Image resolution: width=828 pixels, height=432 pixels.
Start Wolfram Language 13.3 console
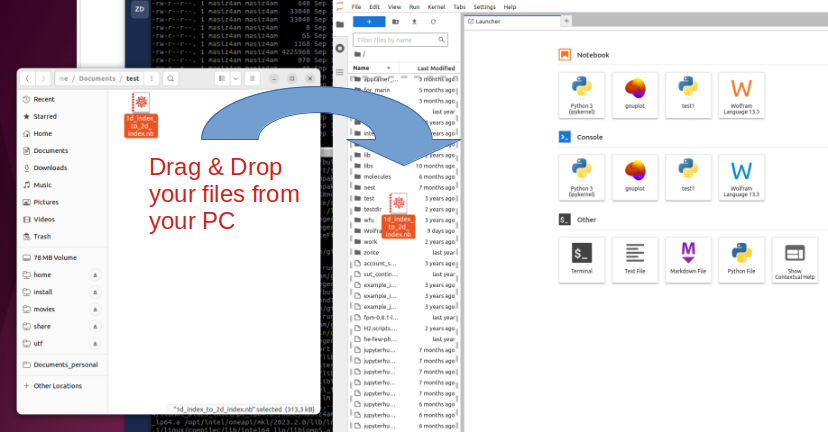pyautogui.click(x=741, y=178)
